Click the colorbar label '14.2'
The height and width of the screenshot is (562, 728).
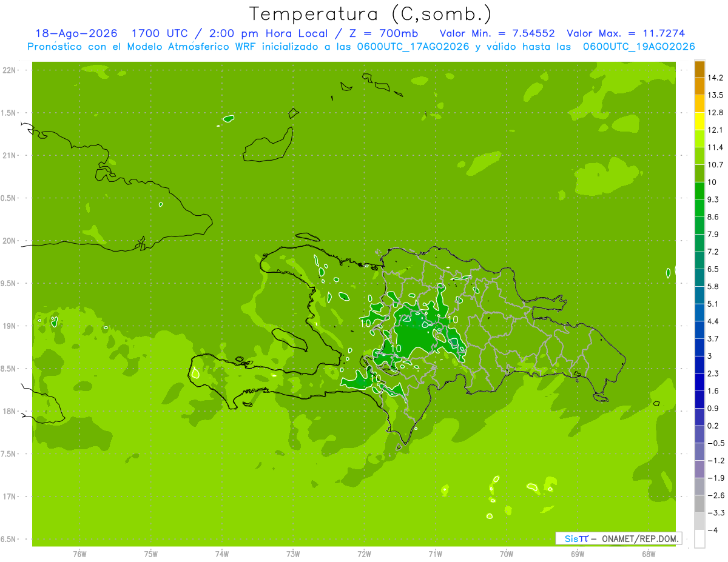pyautogui.click(x=716, y=78)
